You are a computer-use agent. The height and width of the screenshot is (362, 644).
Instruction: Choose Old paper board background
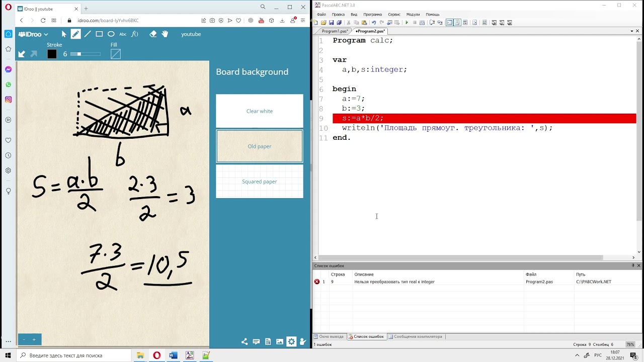point(260,146)
